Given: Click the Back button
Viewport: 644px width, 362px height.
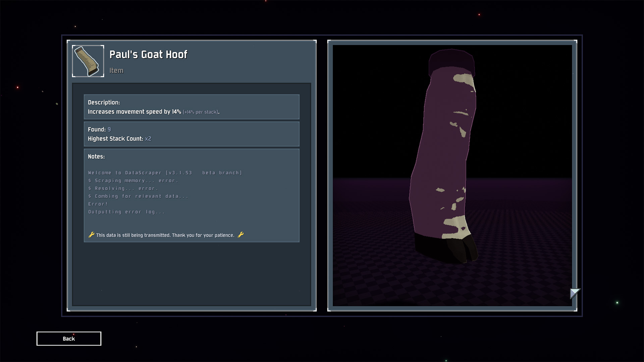Looking at the screenshot, I should (x=69, y=339).
